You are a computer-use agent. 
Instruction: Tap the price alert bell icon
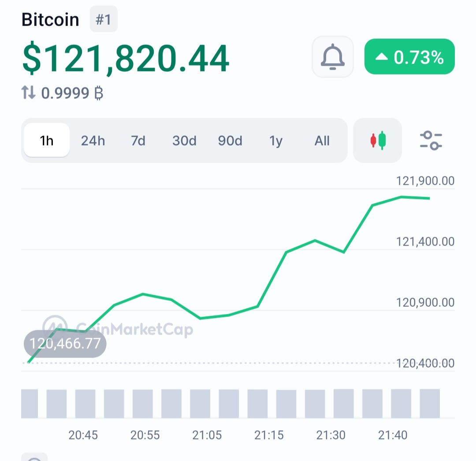pyautogui.click(x=333, y=57)
